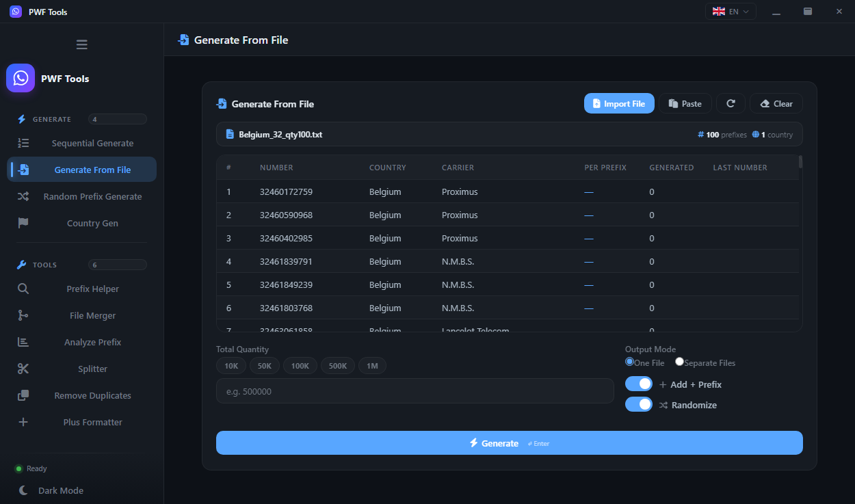
Task: Select the Separate Files output mode
Action: (679, 362)
